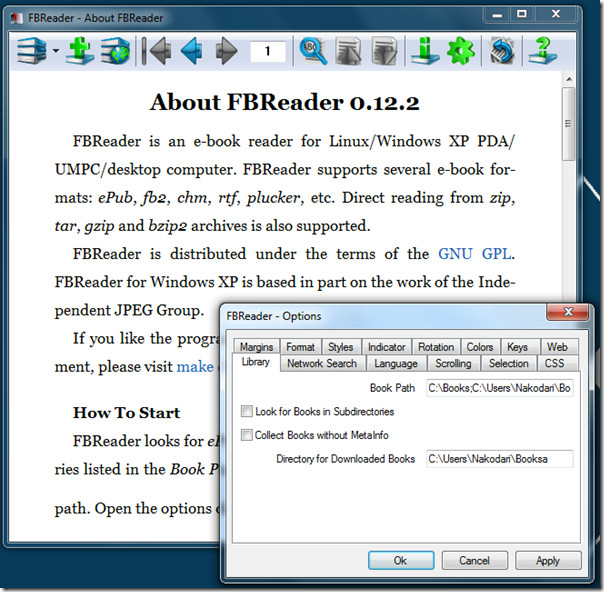Switch to the CSS tab
Image resolution: width=604 pixels, height=592 pixels.
(x=554, y=363)
